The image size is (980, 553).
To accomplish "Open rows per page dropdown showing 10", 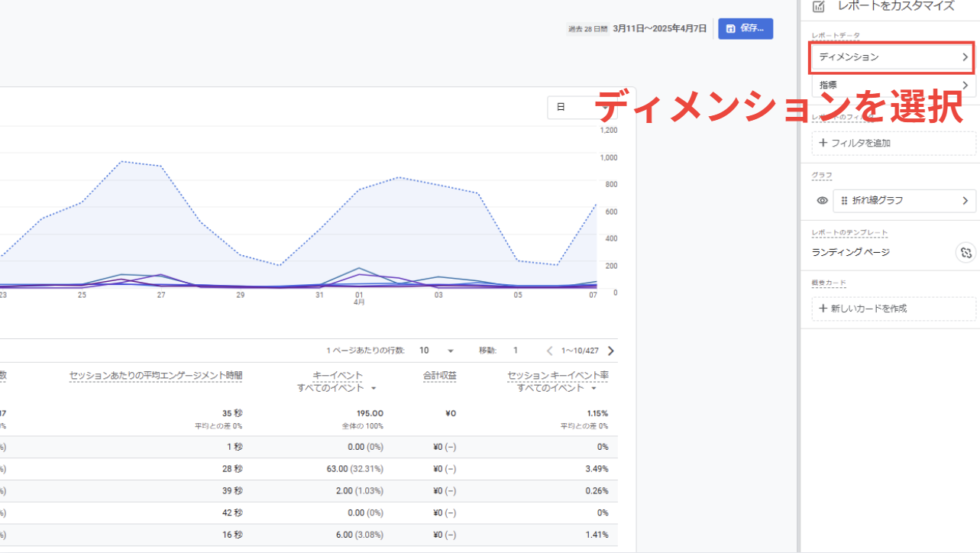I will [436, 351].
